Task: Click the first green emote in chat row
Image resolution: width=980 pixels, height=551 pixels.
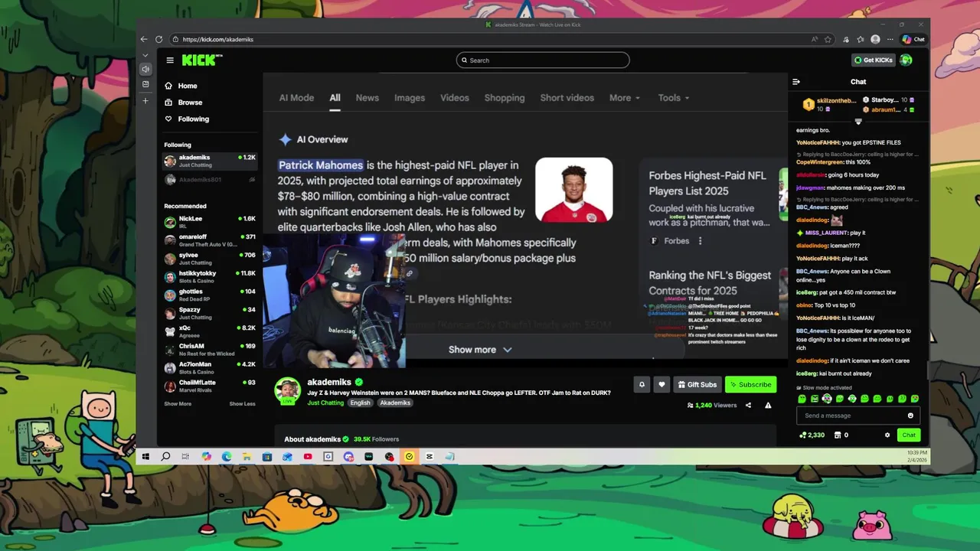Action: point(802,399)
